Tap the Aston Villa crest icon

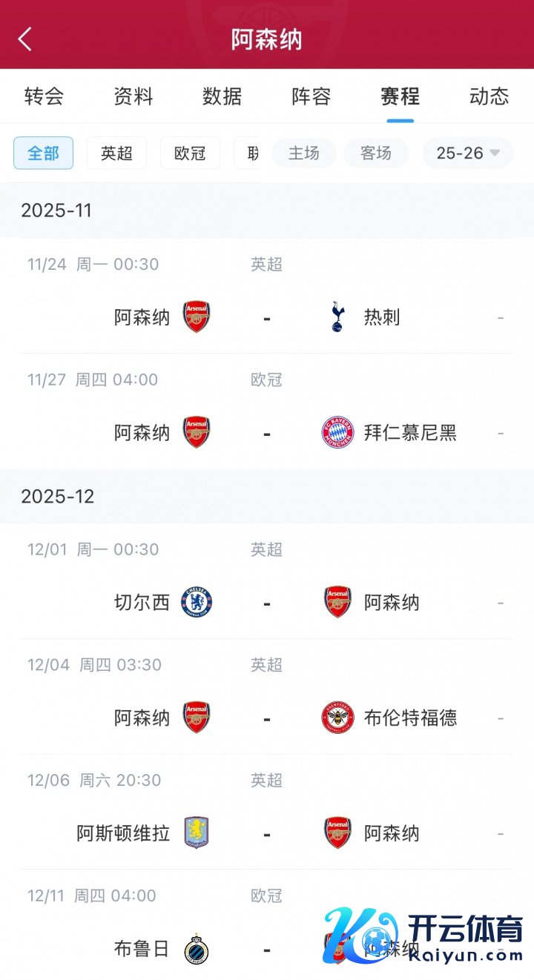(x=197, y=832)
